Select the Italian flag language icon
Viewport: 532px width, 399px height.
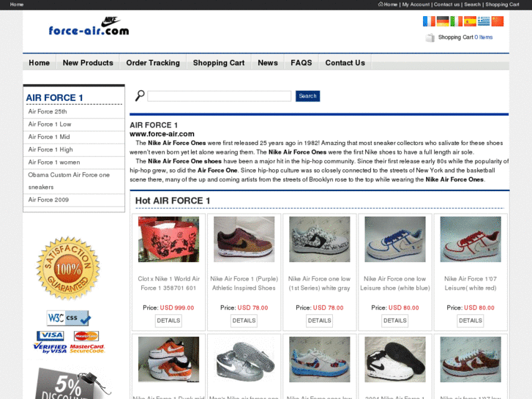pos(457,21)
